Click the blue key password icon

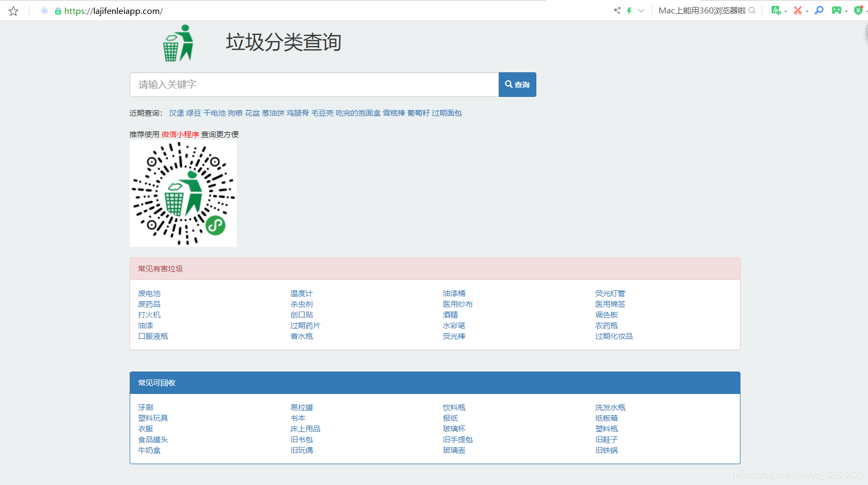click(819, 10)
